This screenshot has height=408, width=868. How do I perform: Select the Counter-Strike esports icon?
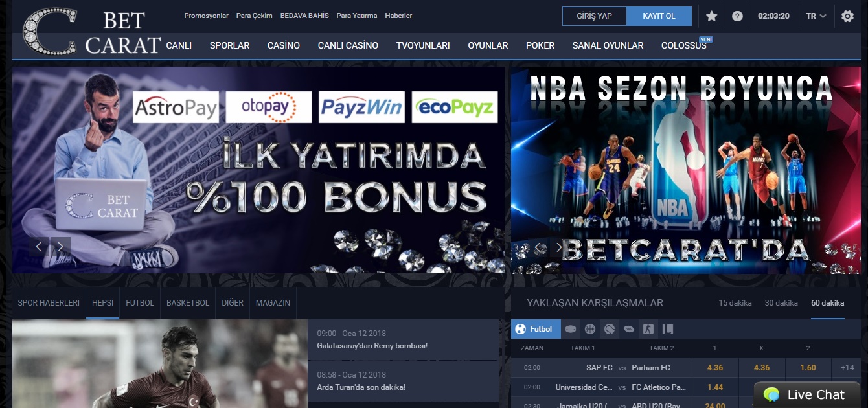click(x=648, y=329)
